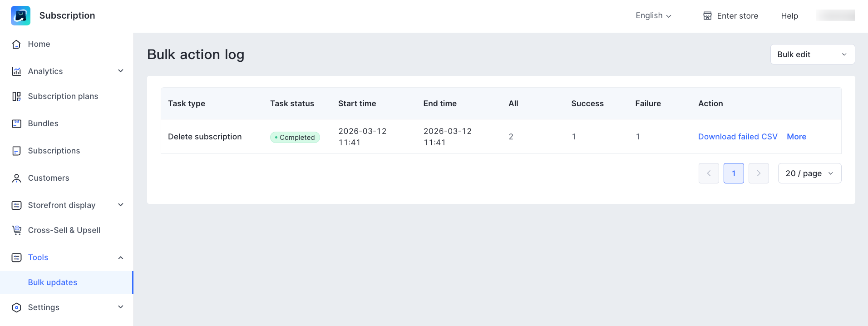Screen dimensions: 868x326
Task: Open the 20 / page size selector
Action: (809, 173)
